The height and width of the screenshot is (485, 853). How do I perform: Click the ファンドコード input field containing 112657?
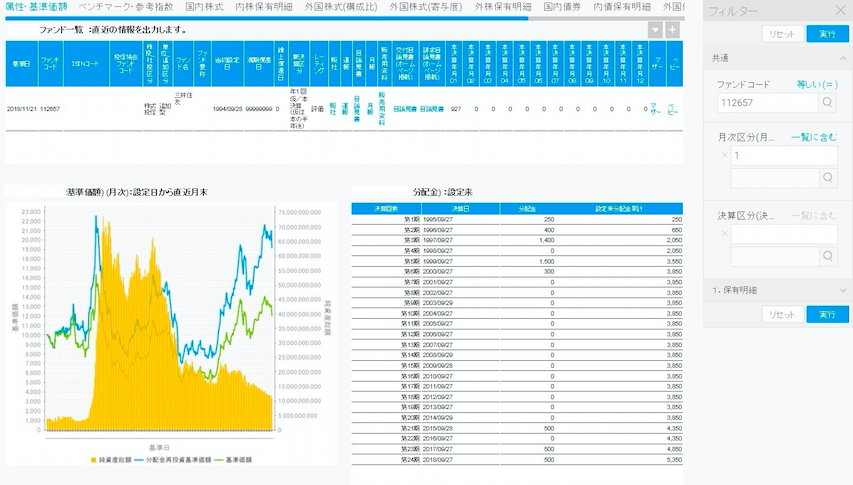click(767, 102)
